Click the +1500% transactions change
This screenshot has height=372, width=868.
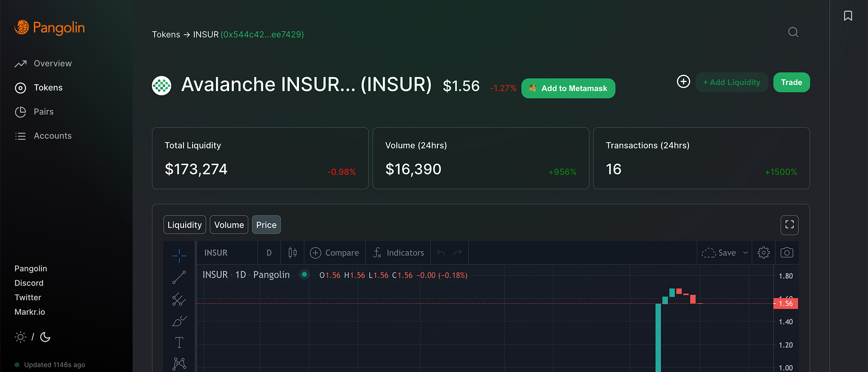tap(781, 172)
